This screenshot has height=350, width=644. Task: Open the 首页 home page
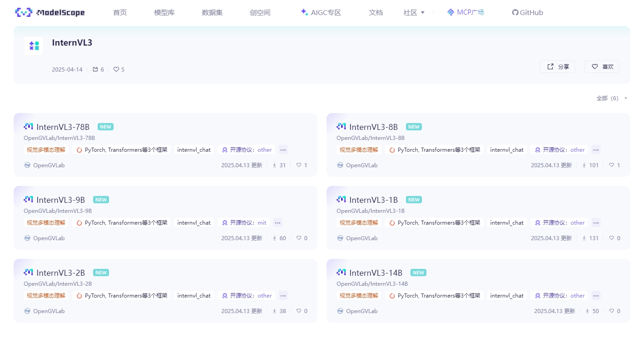coord(120,13)
